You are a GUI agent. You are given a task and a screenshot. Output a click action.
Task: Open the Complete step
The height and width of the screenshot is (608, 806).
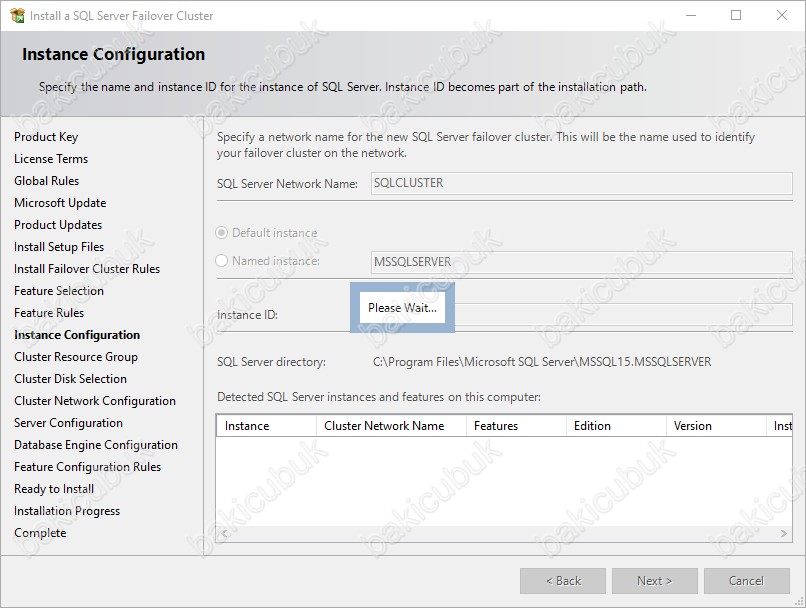pyautogui.click(x=40, y=533)
